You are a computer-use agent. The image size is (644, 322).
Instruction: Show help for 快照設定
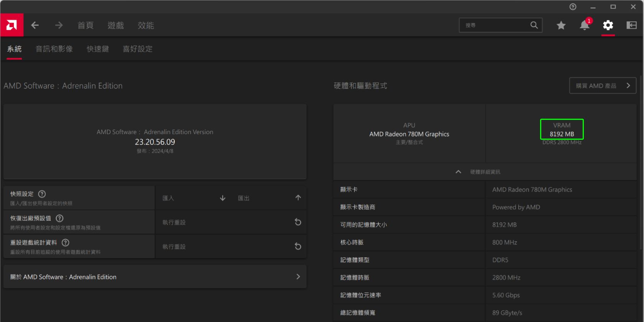[42, 194]
